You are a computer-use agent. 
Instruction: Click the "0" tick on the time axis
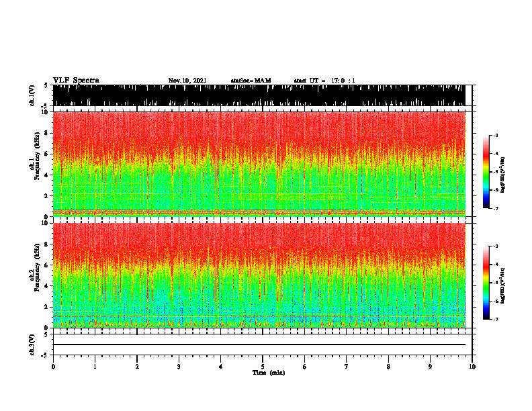pos(53,367)
